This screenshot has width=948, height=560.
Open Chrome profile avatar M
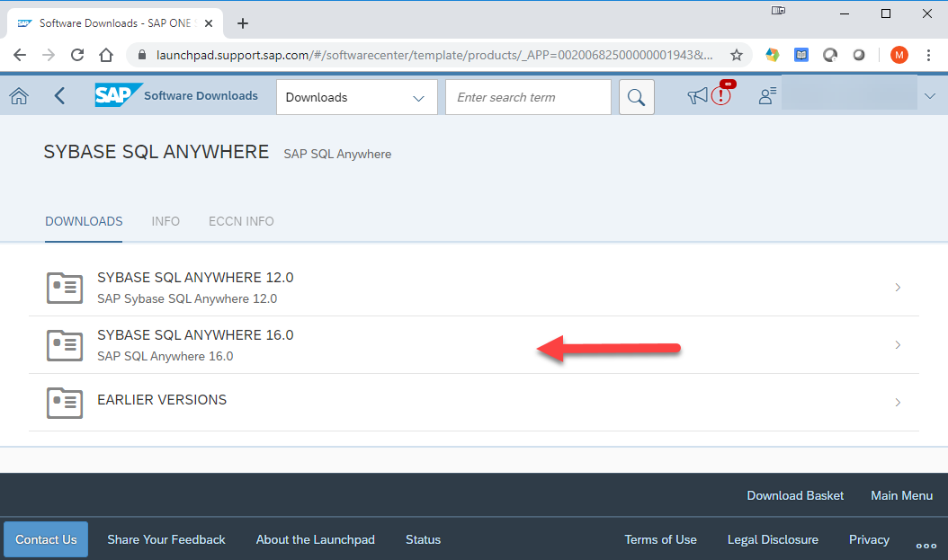coord(899,55)
